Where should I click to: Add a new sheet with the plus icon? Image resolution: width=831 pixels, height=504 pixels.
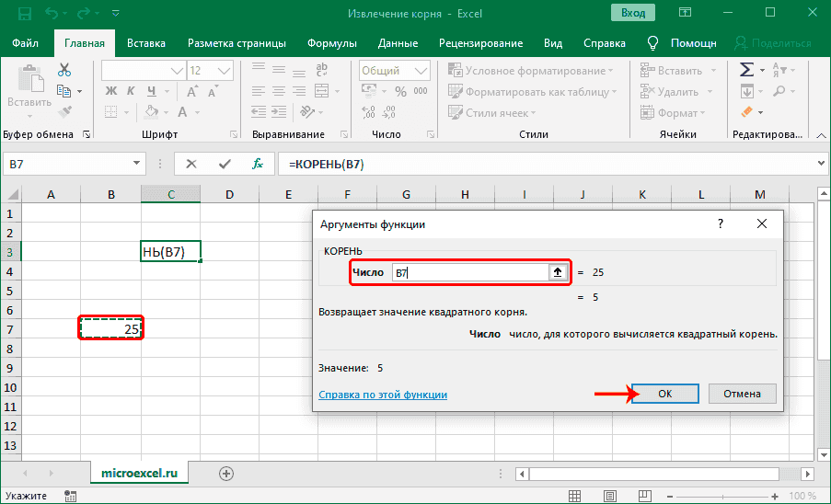tap(226, 473)
